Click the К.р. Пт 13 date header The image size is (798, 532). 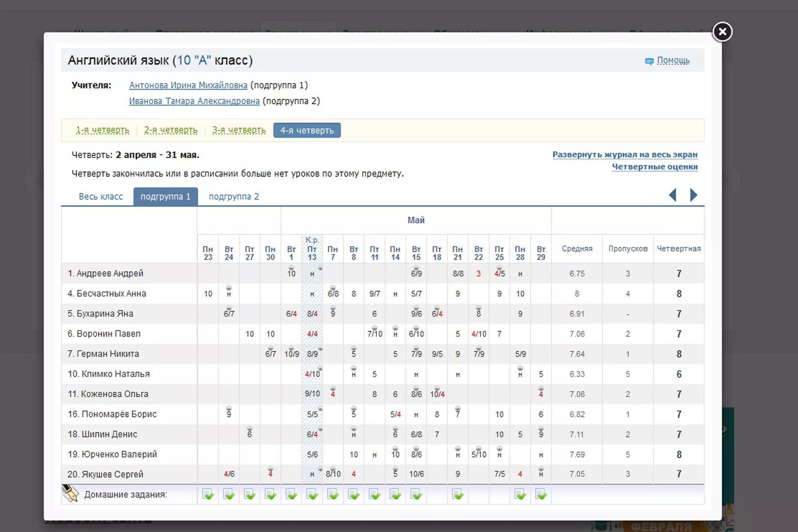point(312,249)
